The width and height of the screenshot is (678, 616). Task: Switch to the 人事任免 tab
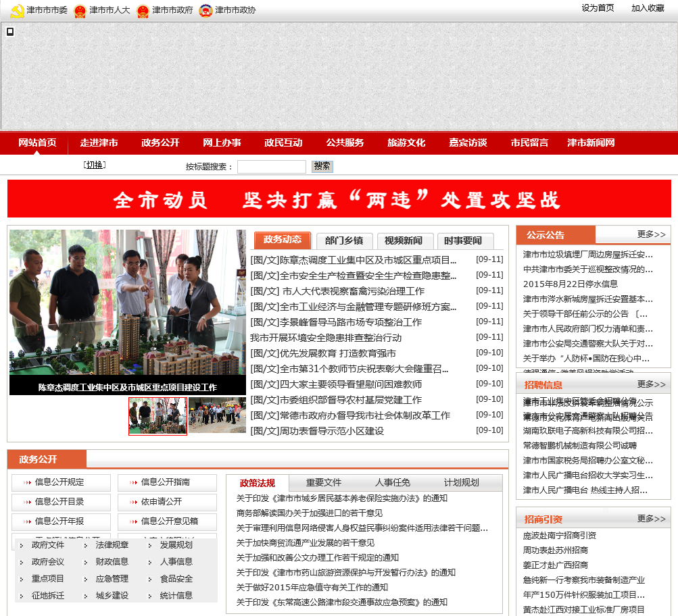393,482
